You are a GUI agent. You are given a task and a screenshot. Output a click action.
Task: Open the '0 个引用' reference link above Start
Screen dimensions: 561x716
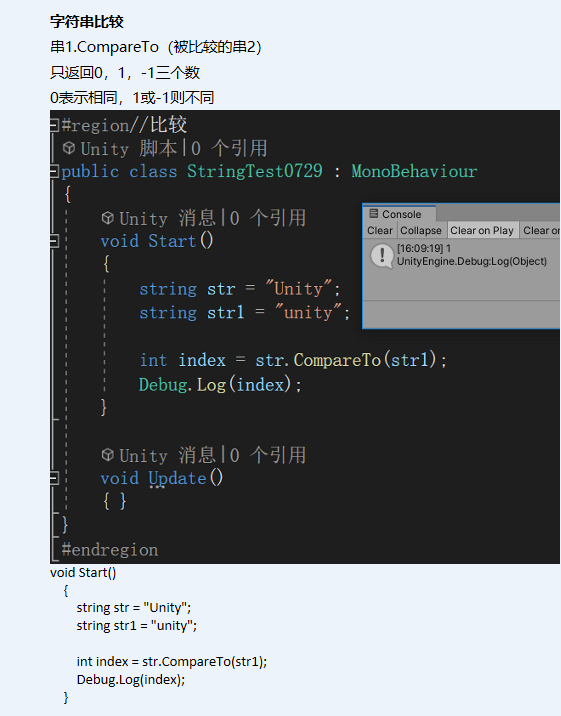pyautogui.click(x=267, y=218)
